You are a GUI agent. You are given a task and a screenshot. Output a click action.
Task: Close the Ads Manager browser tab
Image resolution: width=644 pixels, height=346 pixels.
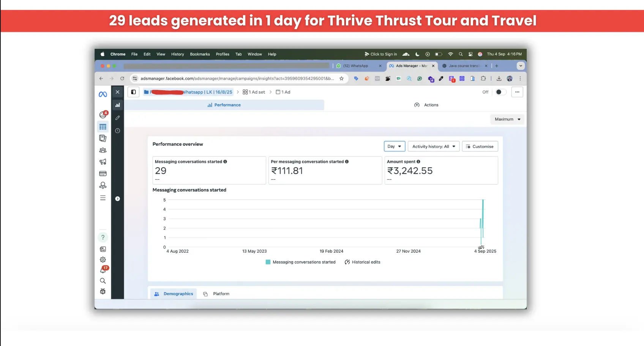click(x=433, y=66)
